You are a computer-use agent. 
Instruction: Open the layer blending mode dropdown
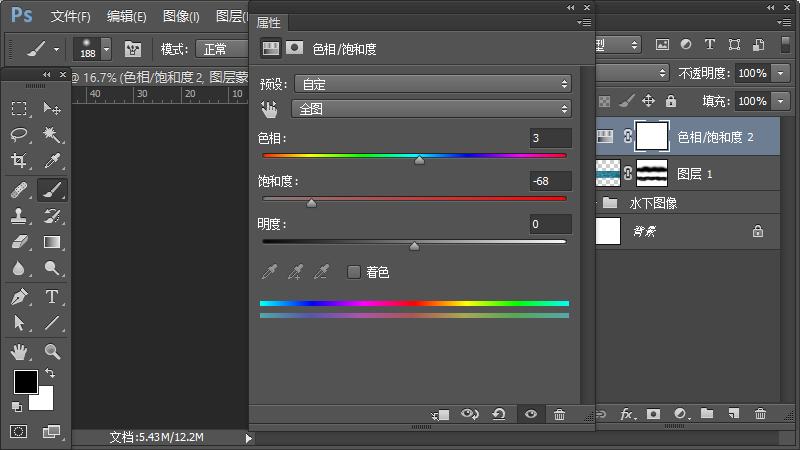[632, 73]
